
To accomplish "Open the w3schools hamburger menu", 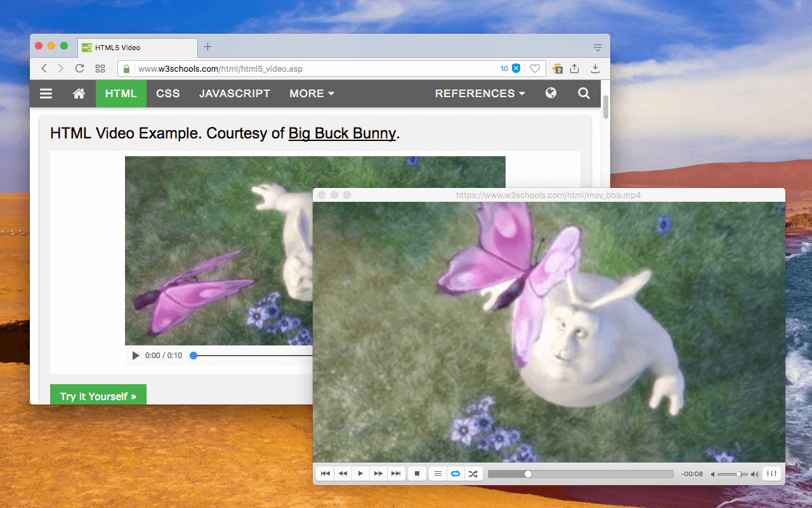I will (x=46, y=93).
